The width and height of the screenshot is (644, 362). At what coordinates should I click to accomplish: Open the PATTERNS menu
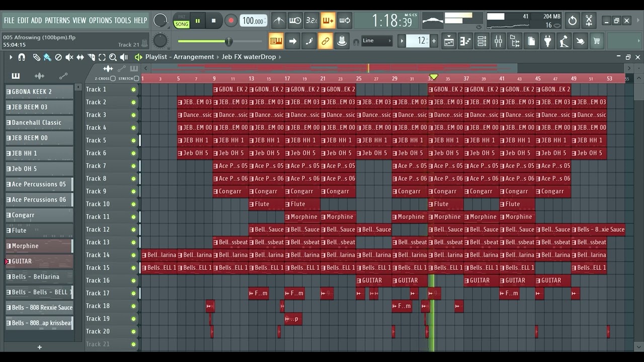tap(57, 21)
